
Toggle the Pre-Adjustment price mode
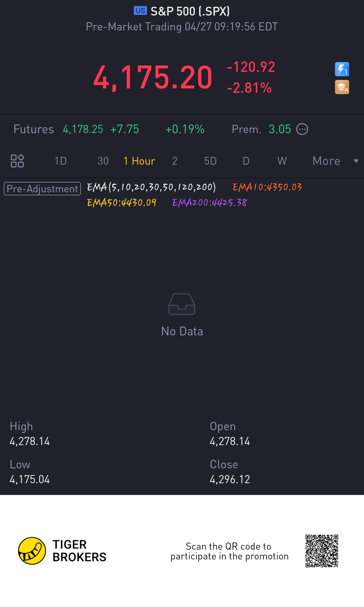click(x=42, y=189)
